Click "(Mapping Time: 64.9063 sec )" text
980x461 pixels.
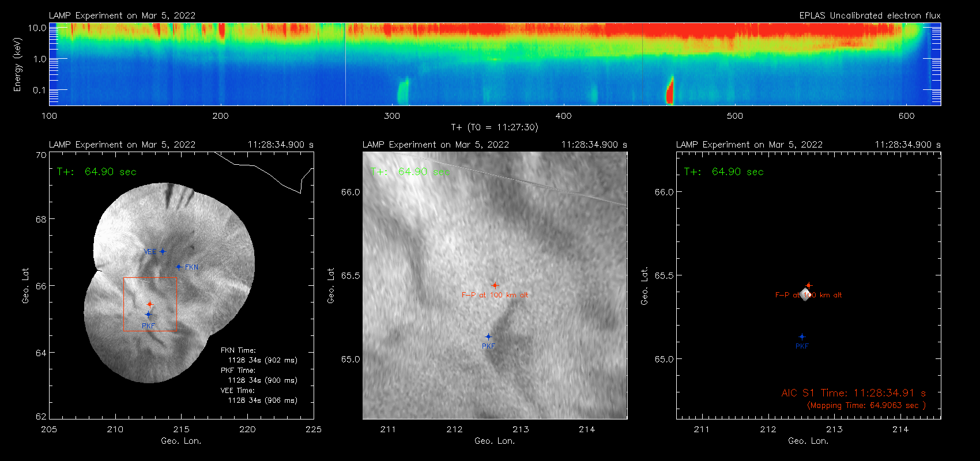(x=866, y=406)
